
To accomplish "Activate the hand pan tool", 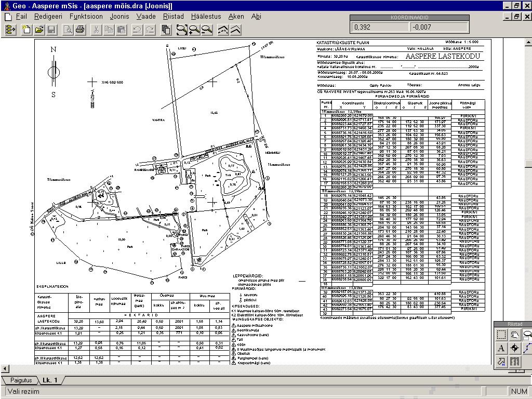I will 515,335.
